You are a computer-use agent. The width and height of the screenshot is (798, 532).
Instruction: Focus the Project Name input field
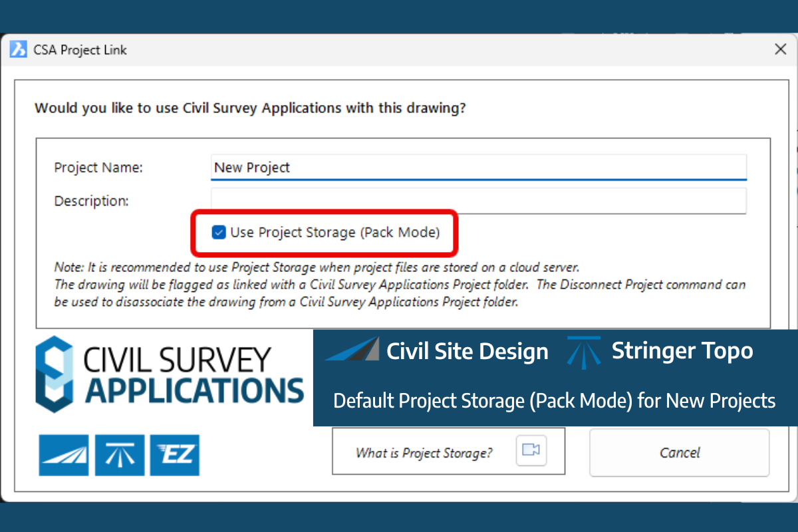(x=478, y=167)
